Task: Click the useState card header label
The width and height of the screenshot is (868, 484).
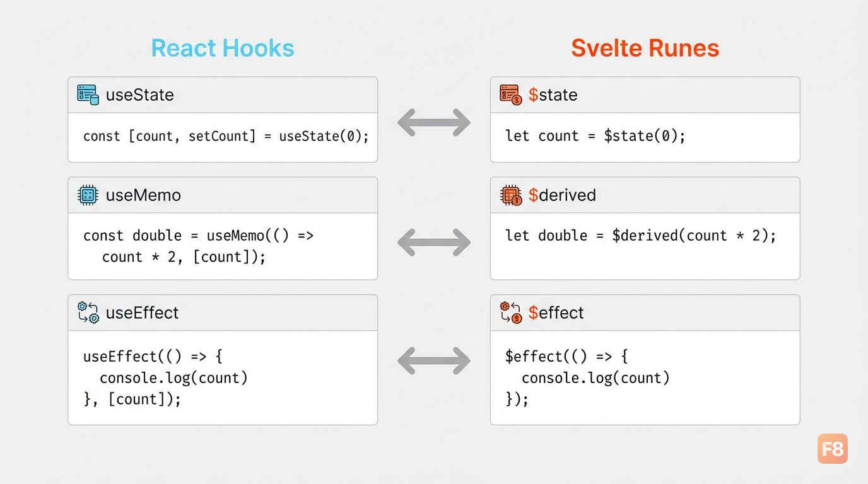Action: 140,95
